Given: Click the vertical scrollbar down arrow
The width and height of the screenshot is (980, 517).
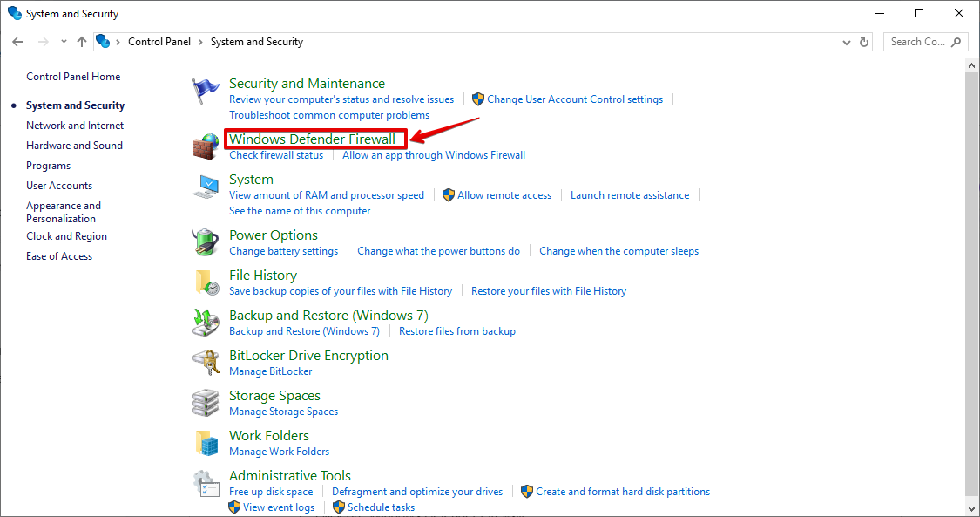Looking at the screenshot, I should pyautogui.click(x=972, y=508).
